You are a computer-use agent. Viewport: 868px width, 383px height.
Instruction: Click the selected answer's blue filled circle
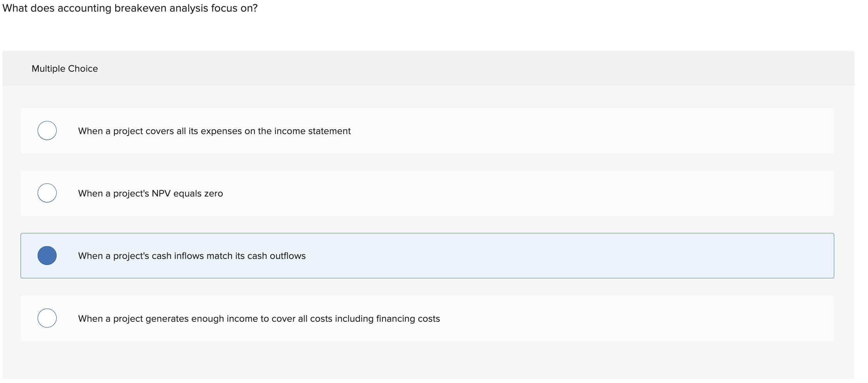pyautogui.click(x=47, y=255)
